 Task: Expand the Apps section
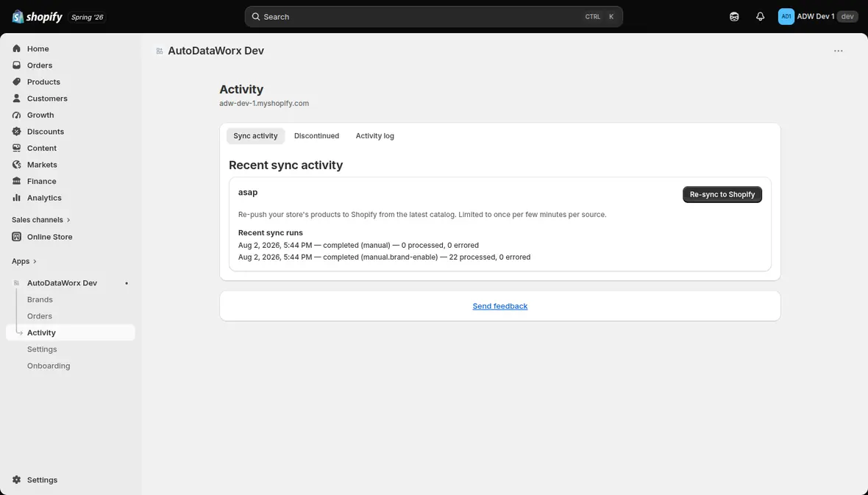pos(24,261)
